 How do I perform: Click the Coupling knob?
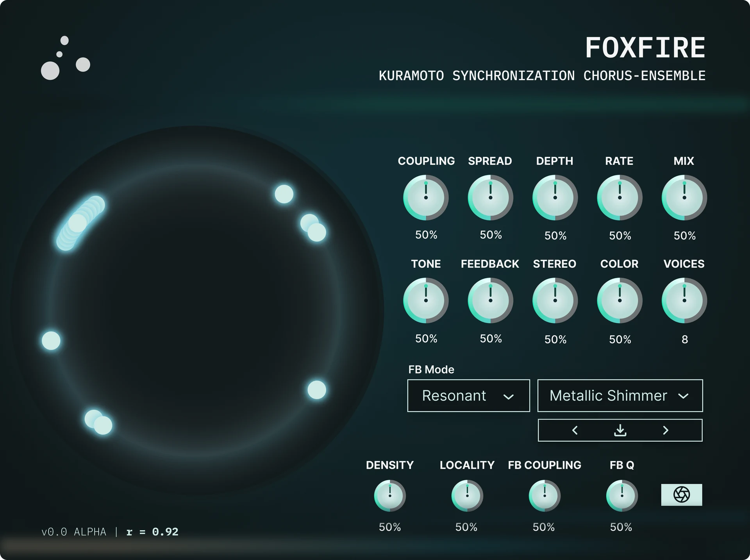[426, 197]
